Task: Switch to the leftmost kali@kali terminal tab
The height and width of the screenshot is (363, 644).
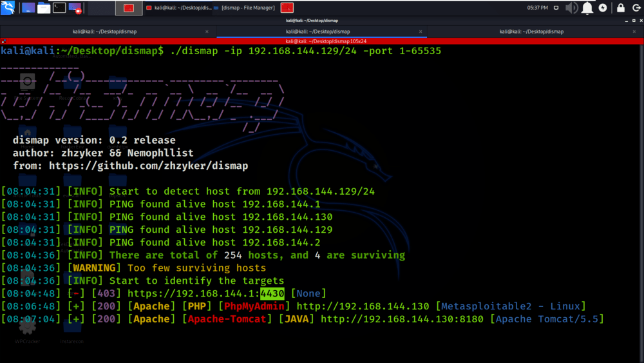Action: point(105,32)
